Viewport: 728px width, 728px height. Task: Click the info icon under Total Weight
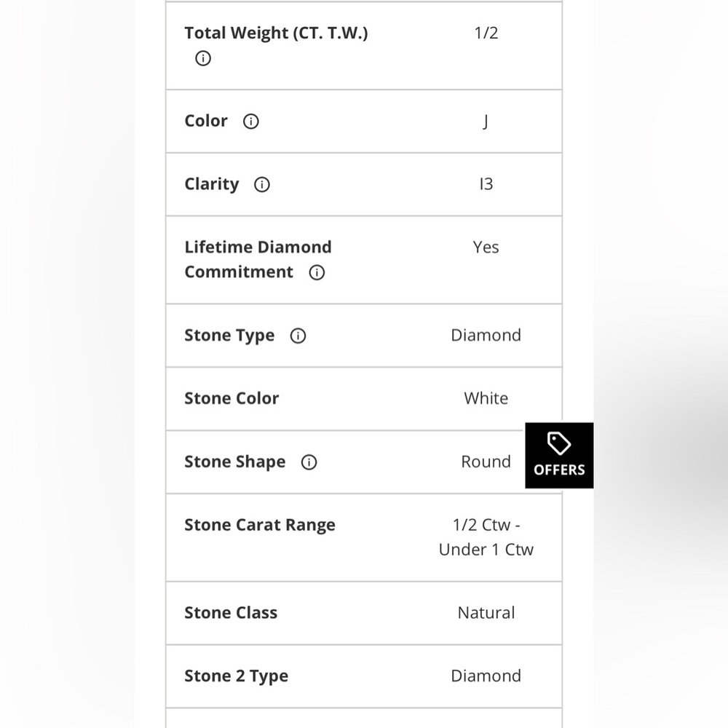(x=203, y=59)
